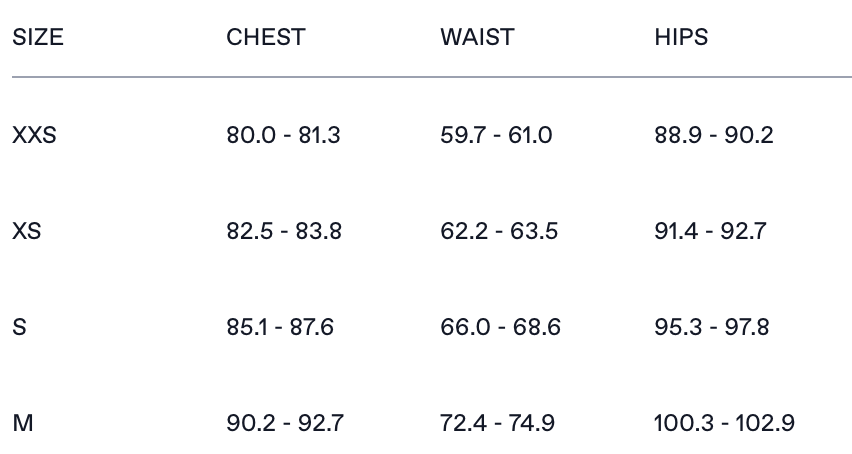Click the WAIST column header

click(x=477, y=38)
